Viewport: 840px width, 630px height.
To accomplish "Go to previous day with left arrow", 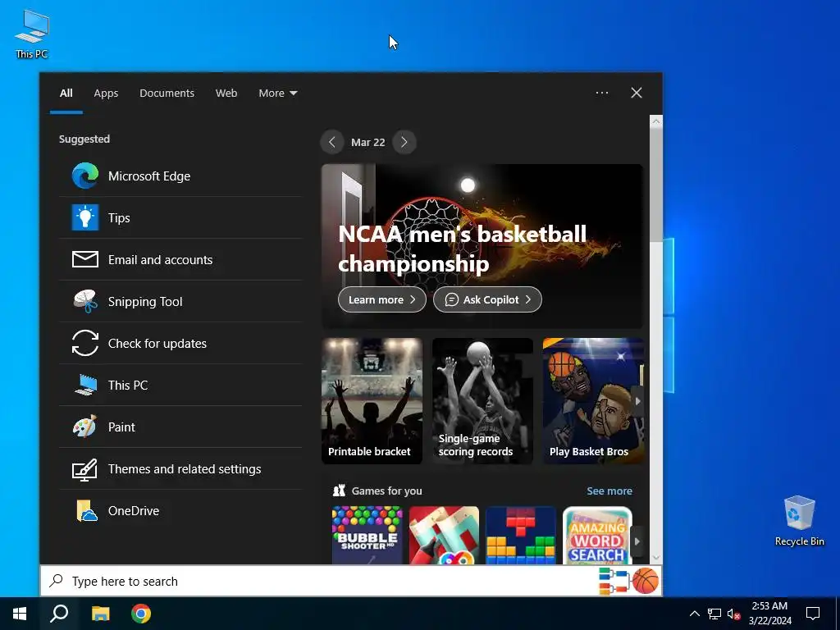I will click(332, 142).
